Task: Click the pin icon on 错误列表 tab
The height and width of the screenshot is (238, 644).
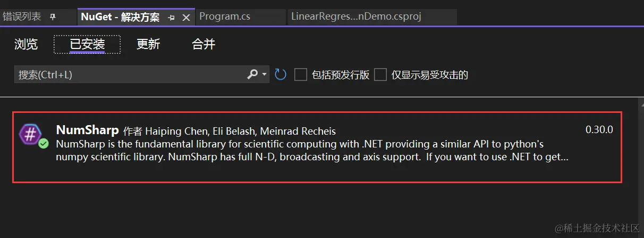Action: pyautogui.click(x=52, y=17)
